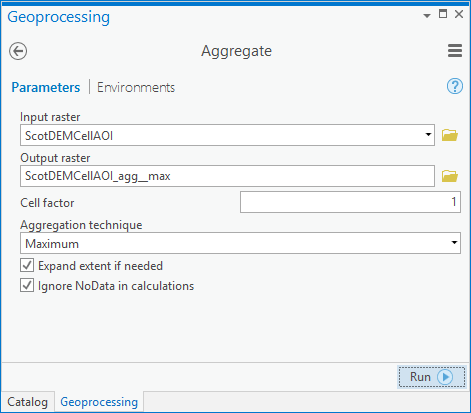The height and width of the screenshot is (413, 471).
Task: Select the Geoprocessing bottom tab
Action: click(99, 402)
